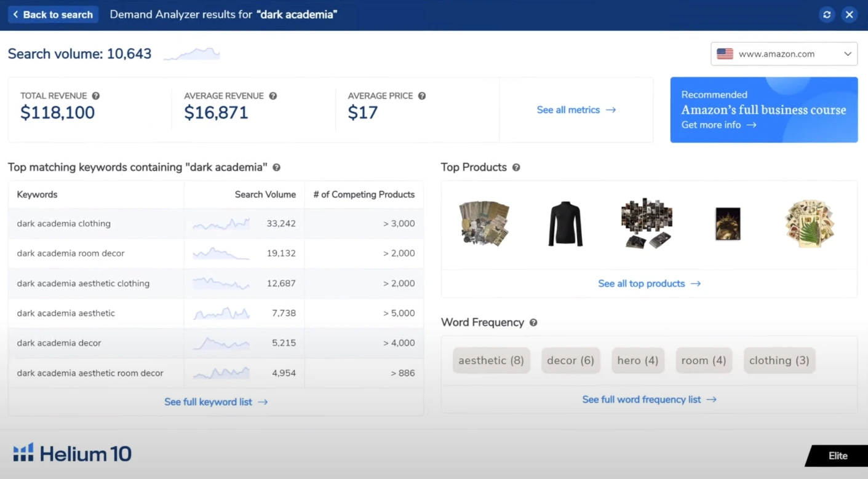Click help icon beside Average Revenue
Image resolution: width=868 pixels, height=479 pixels.
[x=273, y=96]
